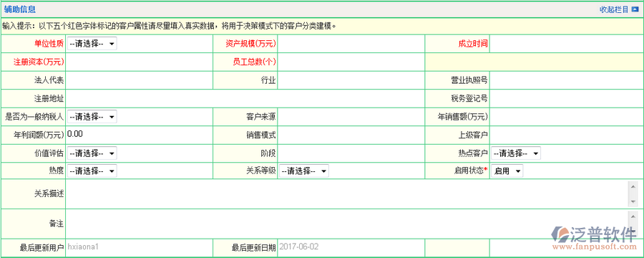Click the 辅助信息 section header
The image size is (644, 258).
pyautogui.click(x=20, y=9)
